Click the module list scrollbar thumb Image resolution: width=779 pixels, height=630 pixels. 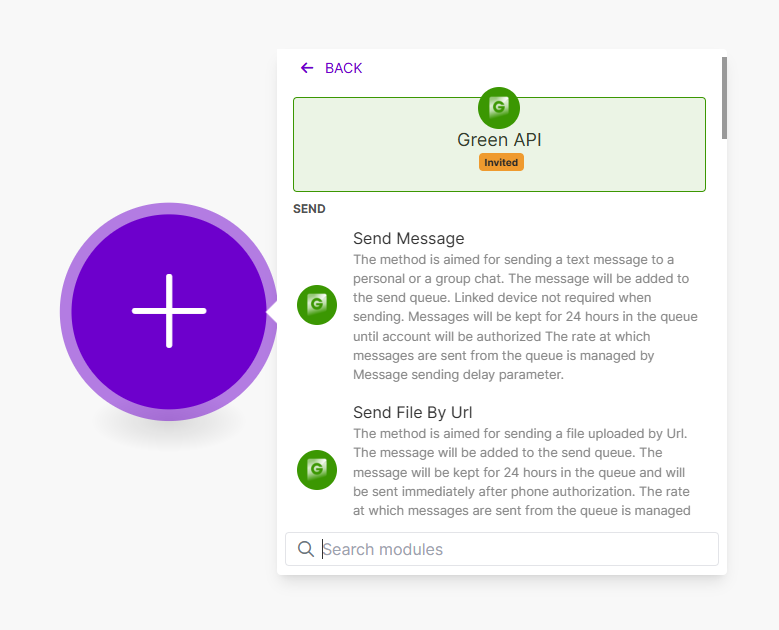[724, 98]
